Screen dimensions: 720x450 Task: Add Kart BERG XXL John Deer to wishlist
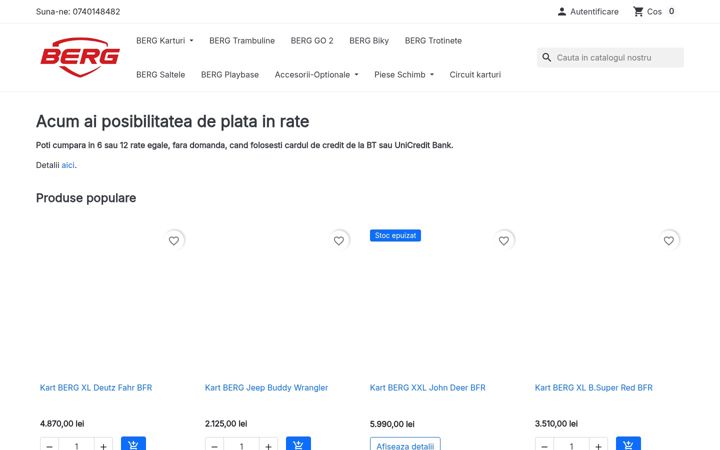point(504,241)
